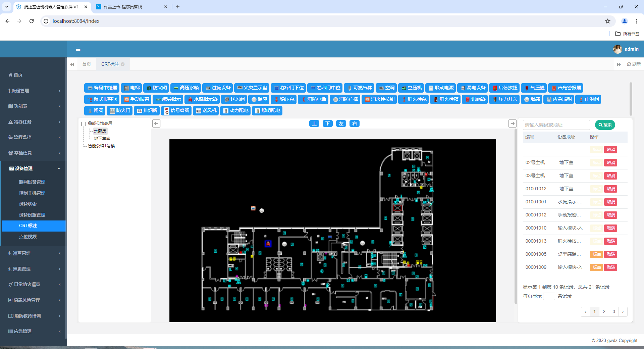Select the 应急照明 device tool

pos(558,99)
